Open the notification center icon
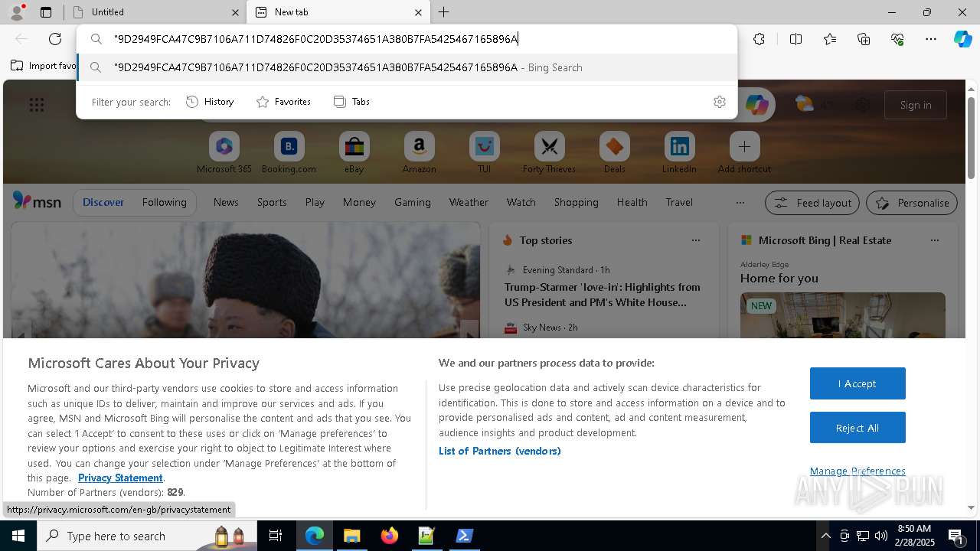980x551 pixels. [x=957, y=536]
